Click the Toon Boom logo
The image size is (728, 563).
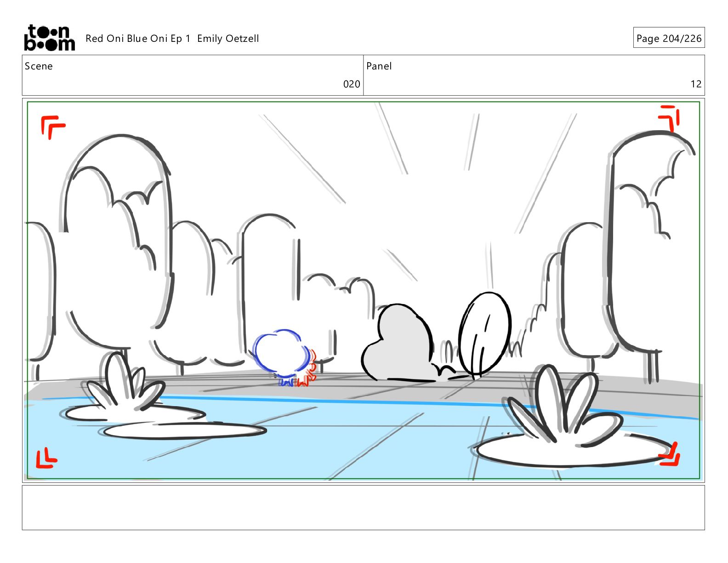[49, 38]
